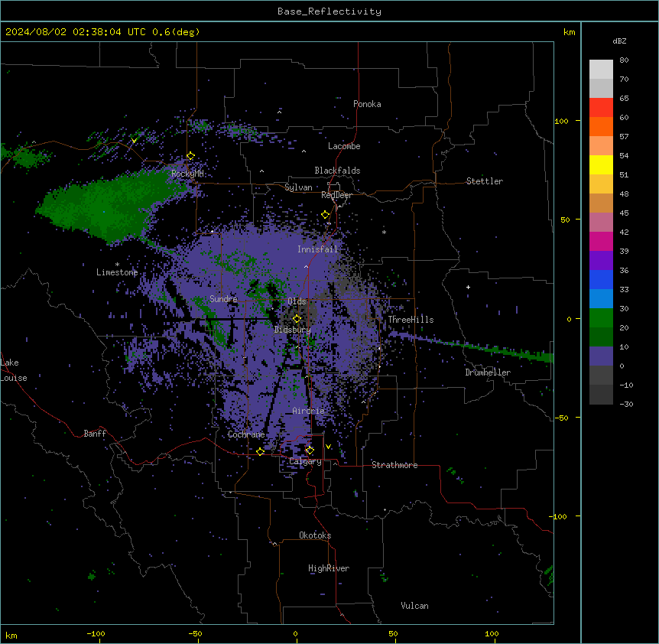This screenshot has height=644, width=659.
Task: Click the Vulcan city label
Action: tap(414, 606)
